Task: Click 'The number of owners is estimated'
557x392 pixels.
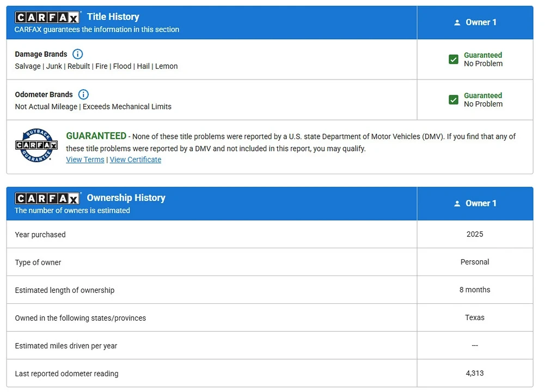Action: click(x=72, y=211)
